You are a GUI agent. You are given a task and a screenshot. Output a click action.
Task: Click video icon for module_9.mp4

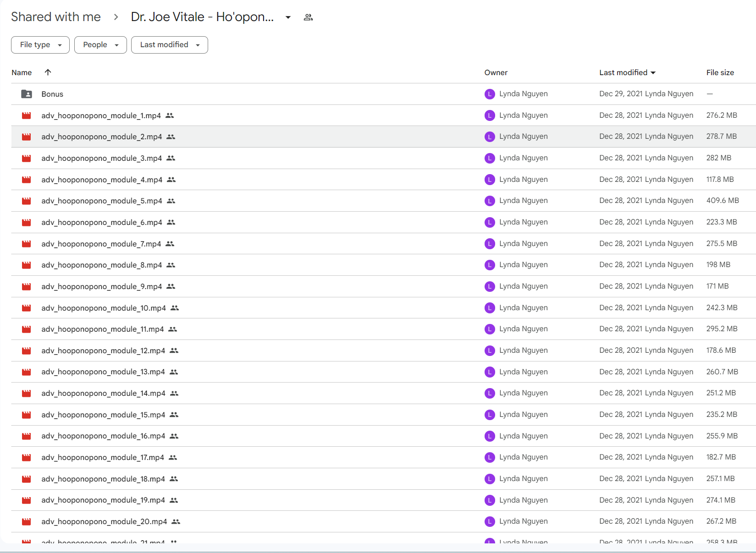27,286
